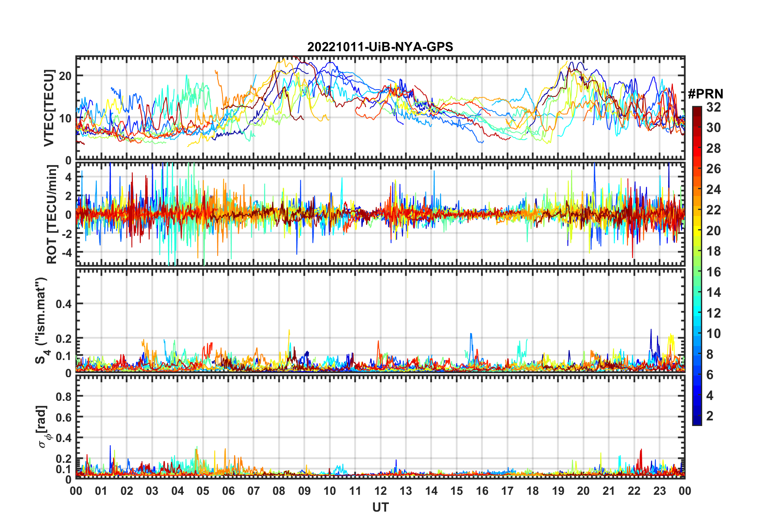Select the 0.8 tick on sigma-phi axis
The image size is (761, 532).
tap(64, 396)
